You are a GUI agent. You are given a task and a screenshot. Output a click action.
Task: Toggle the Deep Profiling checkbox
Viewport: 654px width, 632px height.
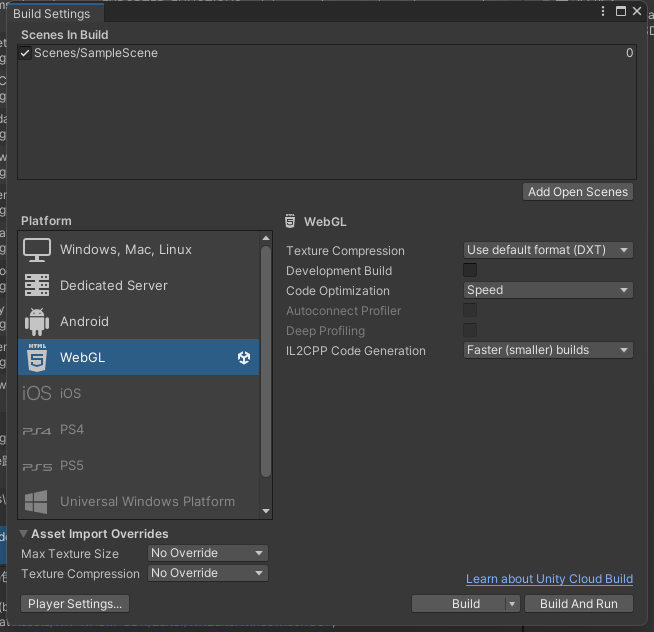[x=470, y=330]
